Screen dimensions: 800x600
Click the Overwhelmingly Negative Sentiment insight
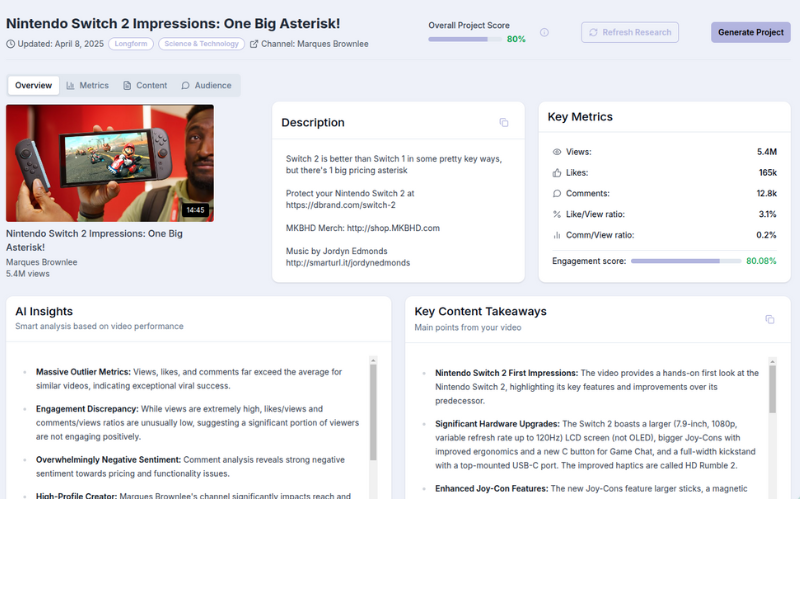pos(190,467)
